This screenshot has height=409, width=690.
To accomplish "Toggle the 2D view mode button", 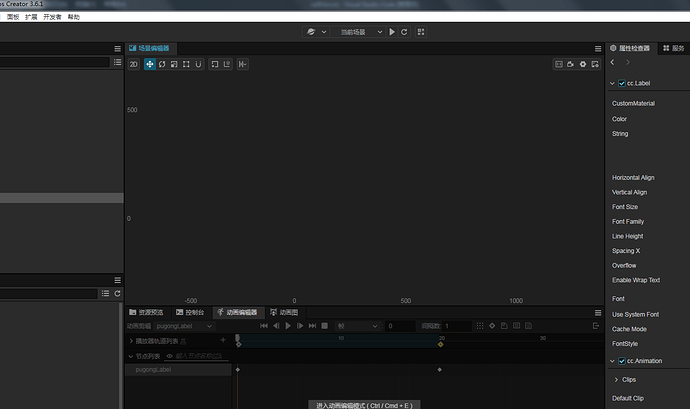I will coord(133,64).
